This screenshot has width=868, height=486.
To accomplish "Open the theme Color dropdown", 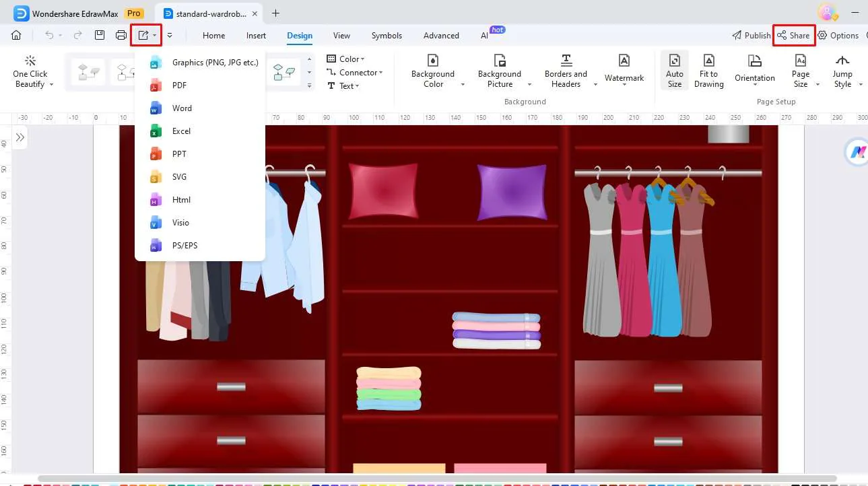I will [345, 59].
